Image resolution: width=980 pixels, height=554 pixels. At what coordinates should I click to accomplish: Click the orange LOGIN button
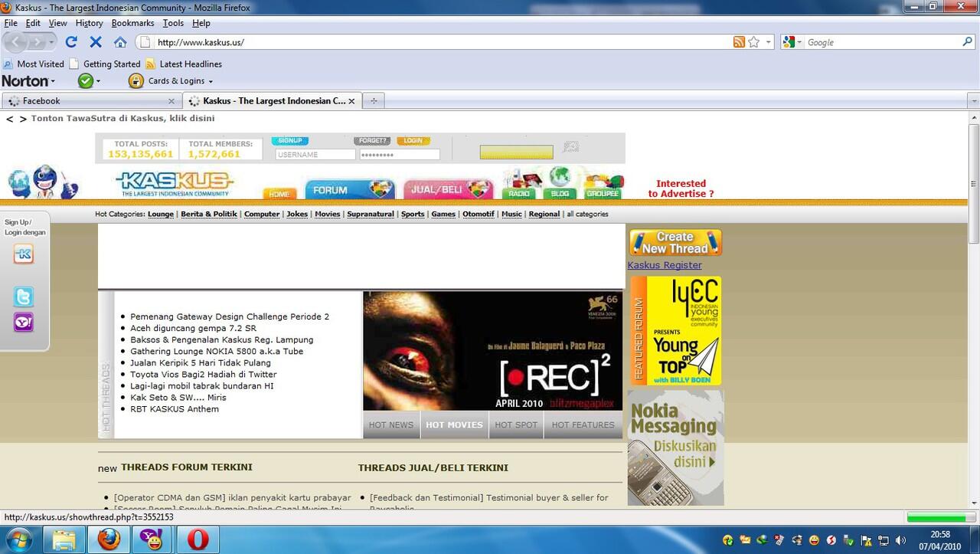tap(413, 141)
